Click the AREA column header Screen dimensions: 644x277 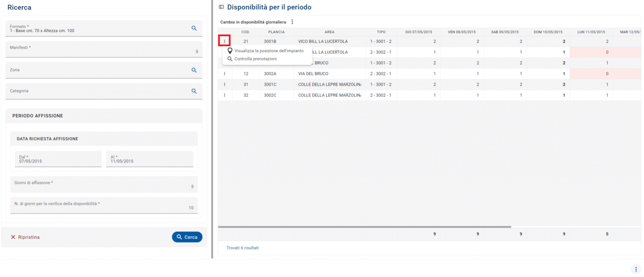click(x=329, y=32)
